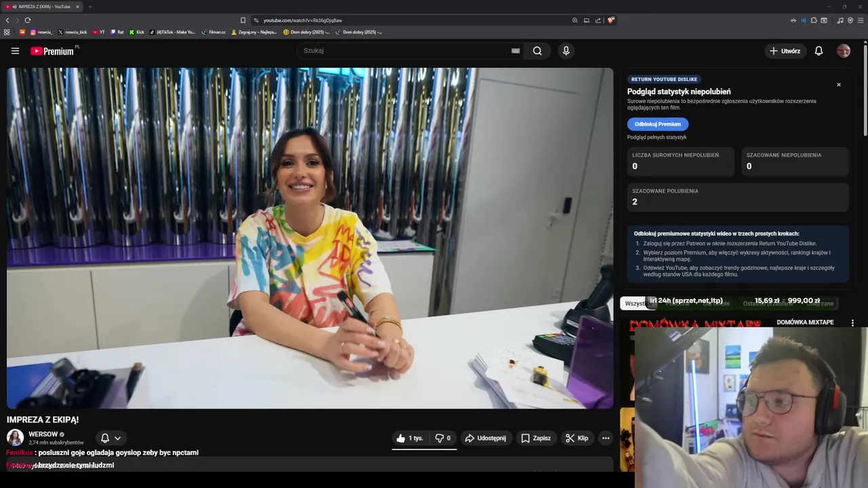Open the Zagraj.my bookmark

(254, 32)
